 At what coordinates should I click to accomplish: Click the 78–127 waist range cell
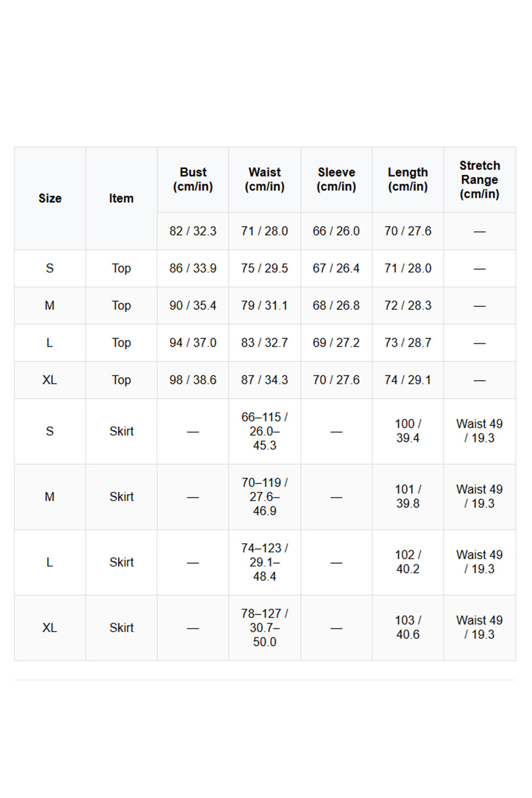[265, 628]
